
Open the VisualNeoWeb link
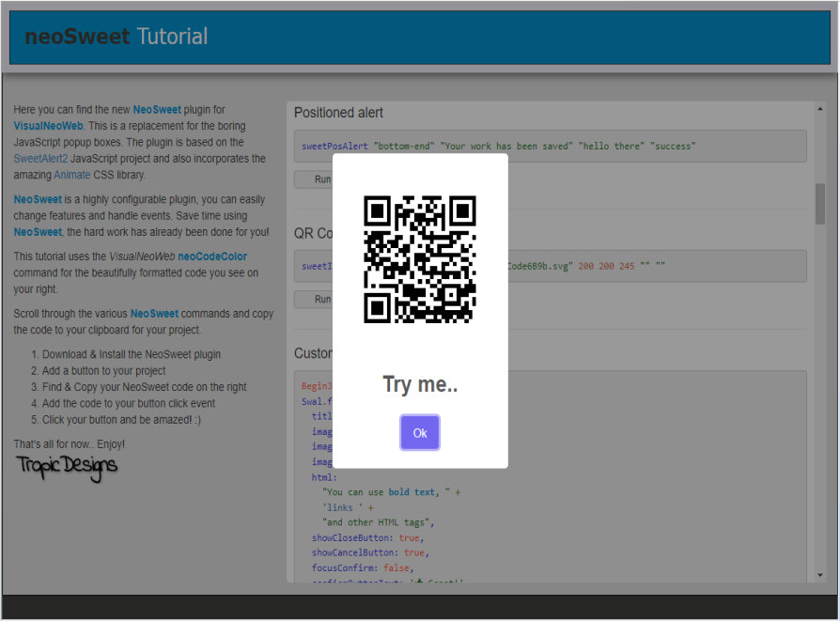[x=48, y=126]
